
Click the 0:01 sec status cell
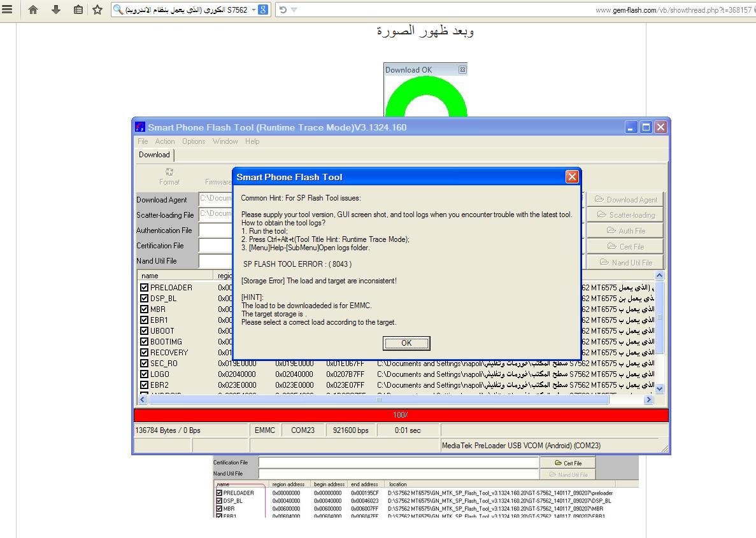click(x=408, y=430)
